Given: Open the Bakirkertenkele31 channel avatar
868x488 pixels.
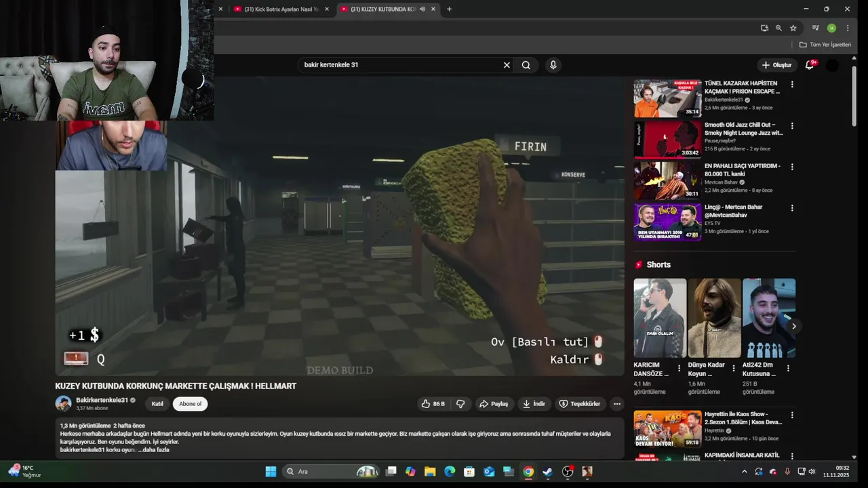Looking at the screenshot, I should (63, 404).
